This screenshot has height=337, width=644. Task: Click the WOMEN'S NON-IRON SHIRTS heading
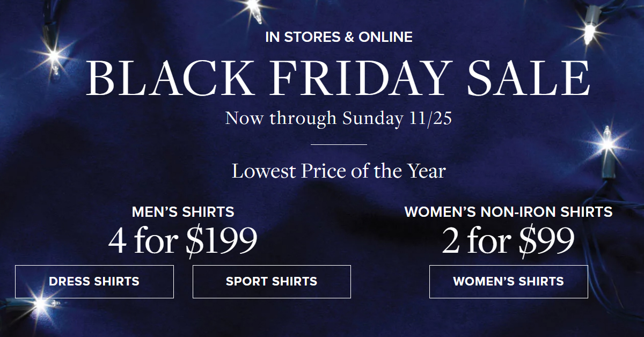pos(508,211)
